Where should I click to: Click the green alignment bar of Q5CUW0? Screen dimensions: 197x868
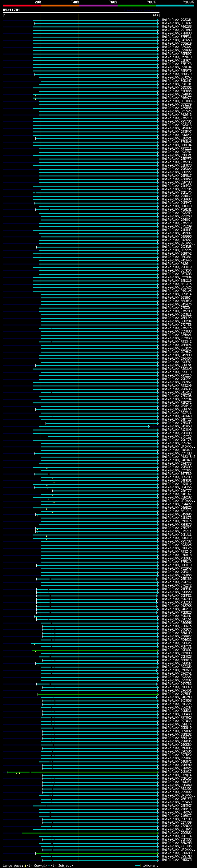click(90, 833)
